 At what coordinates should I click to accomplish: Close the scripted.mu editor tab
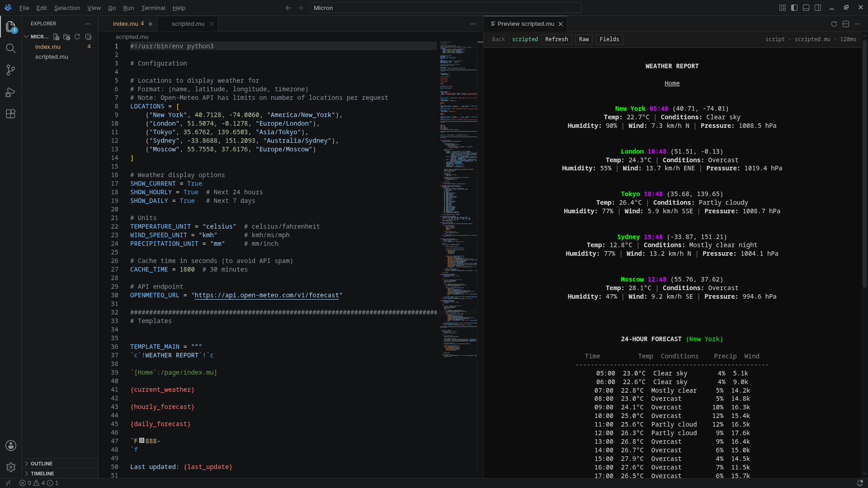pos(212,24)
